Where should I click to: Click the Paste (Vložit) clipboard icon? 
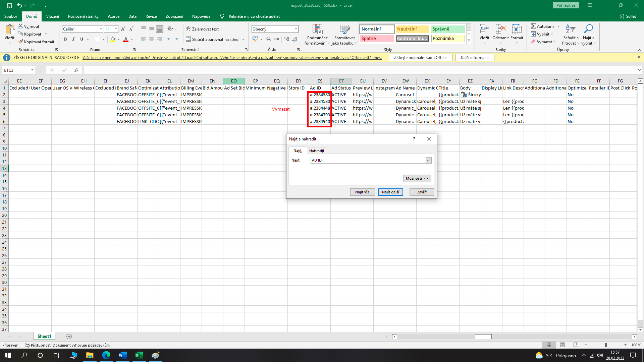tap(10, 30)
